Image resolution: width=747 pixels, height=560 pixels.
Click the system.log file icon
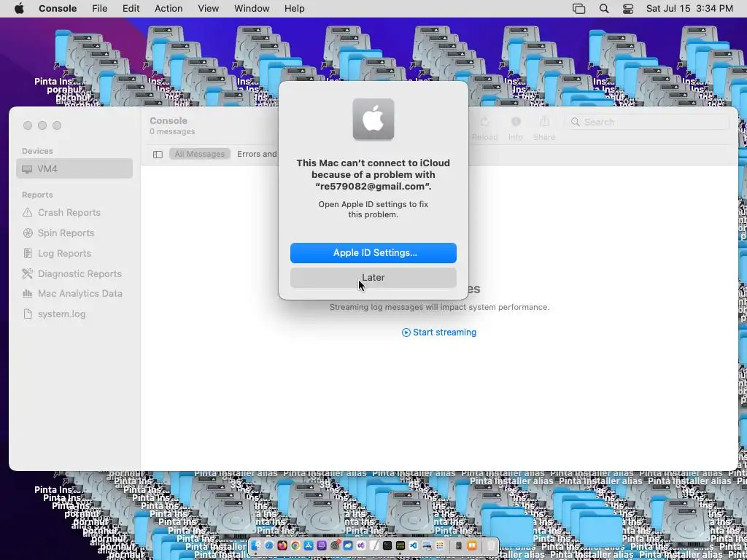pos(28,314)
